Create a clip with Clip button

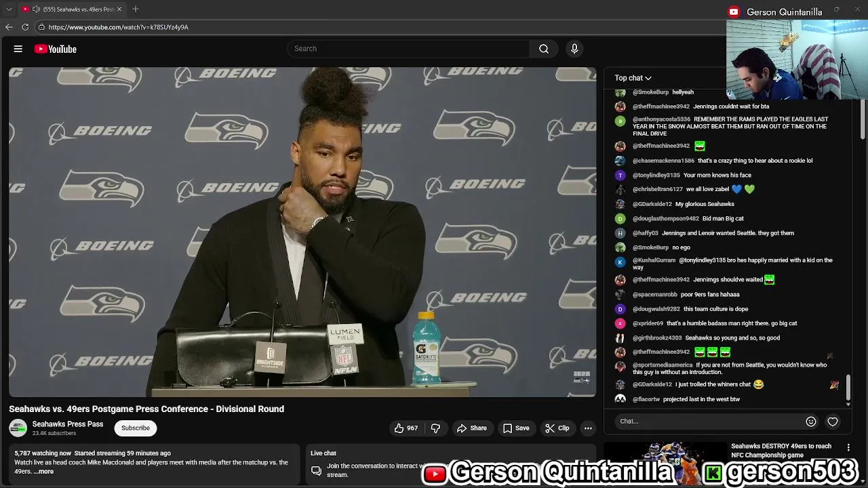[557, 428]
